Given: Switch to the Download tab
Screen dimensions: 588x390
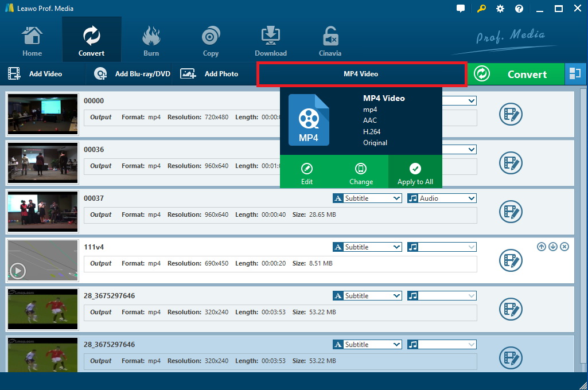Looking at the screenshot, I should (x=270, y=38).
